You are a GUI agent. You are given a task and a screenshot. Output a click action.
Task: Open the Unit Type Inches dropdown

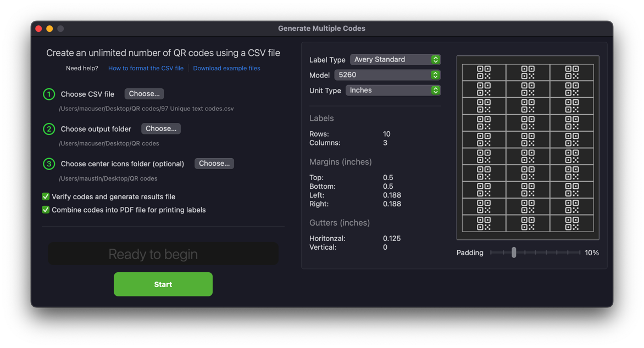click(x=393, y=90)
